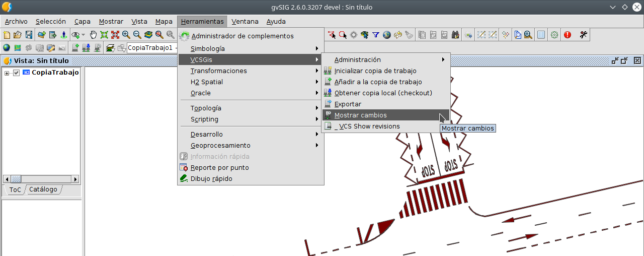Viewport: 644px width, 256px height.
Task: Expand the H2 Spatial submenu
Action: (x=251, y=82)
